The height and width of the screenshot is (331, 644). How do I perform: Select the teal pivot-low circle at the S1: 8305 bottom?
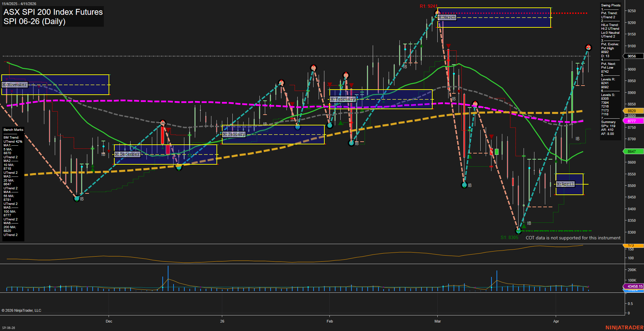point(519,231)
